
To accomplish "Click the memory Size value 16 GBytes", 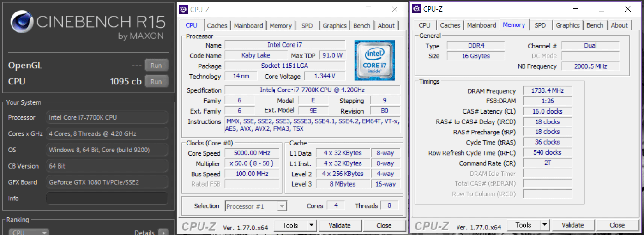I will click(475, 56).
